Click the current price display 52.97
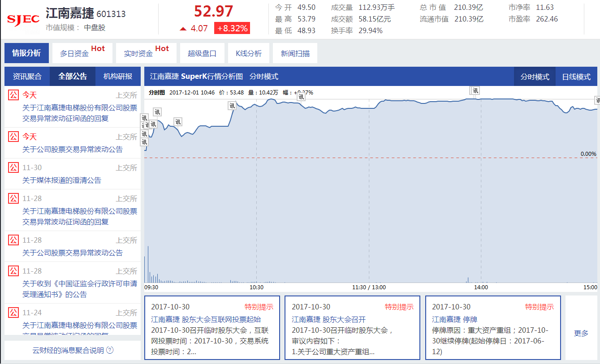The height and width of the screenshot is (364, 600). (214, 12)
